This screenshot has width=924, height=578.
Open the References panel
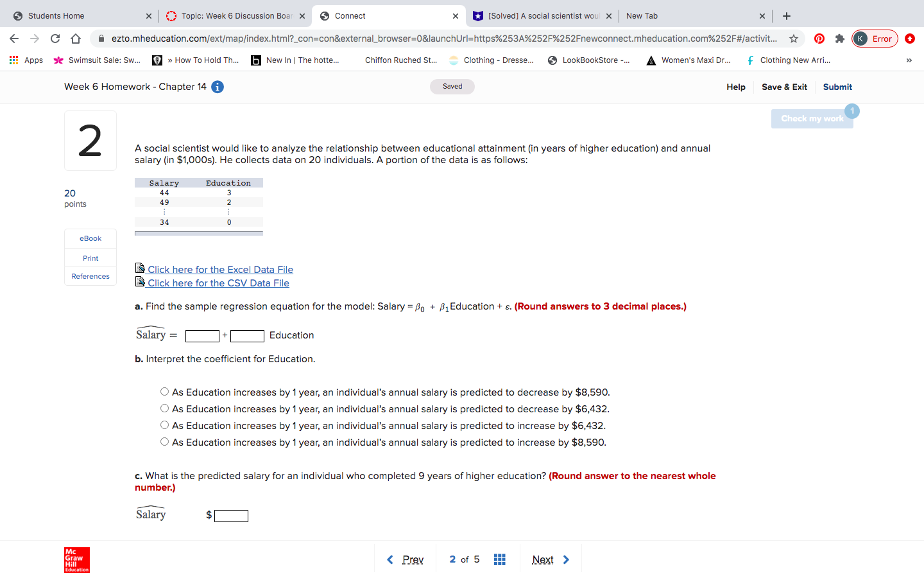tap(90, 276)
